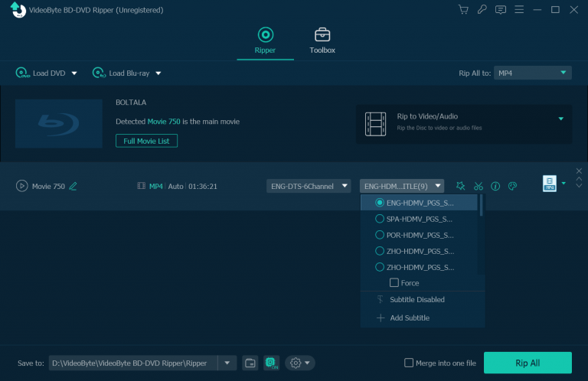Open the hamburger menu icon
The height and width of the screenshot is (381, 588).
pos(519,9)
